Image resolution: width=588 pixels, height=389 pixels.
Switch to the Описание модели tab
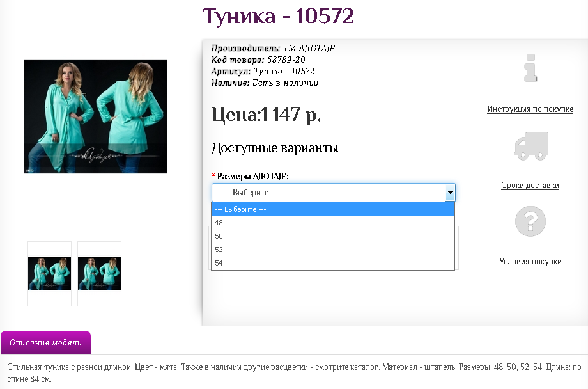tap(46, 342)
